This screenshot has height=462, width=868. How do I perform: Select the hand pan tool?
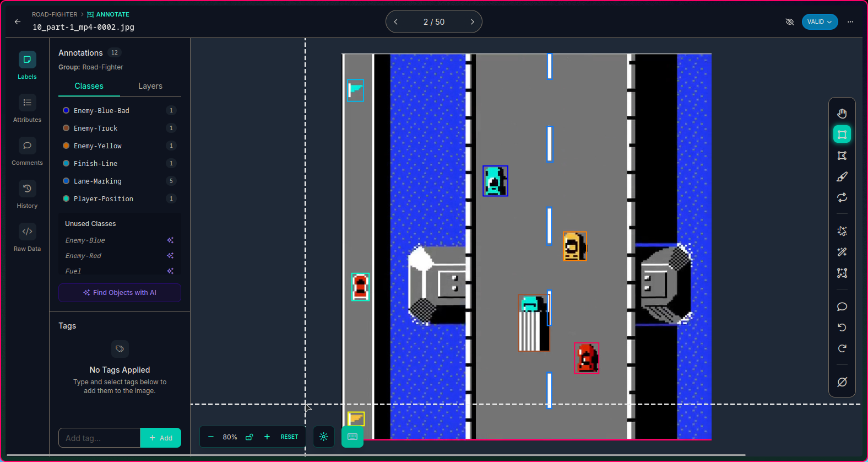[842, 114]
